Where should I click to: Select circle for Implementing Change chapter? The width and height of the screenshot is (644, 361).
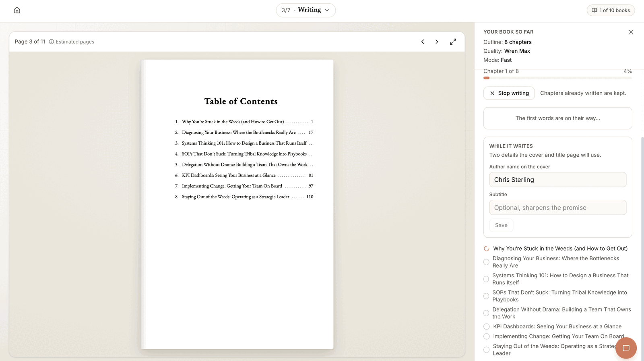tap(487, 336)
